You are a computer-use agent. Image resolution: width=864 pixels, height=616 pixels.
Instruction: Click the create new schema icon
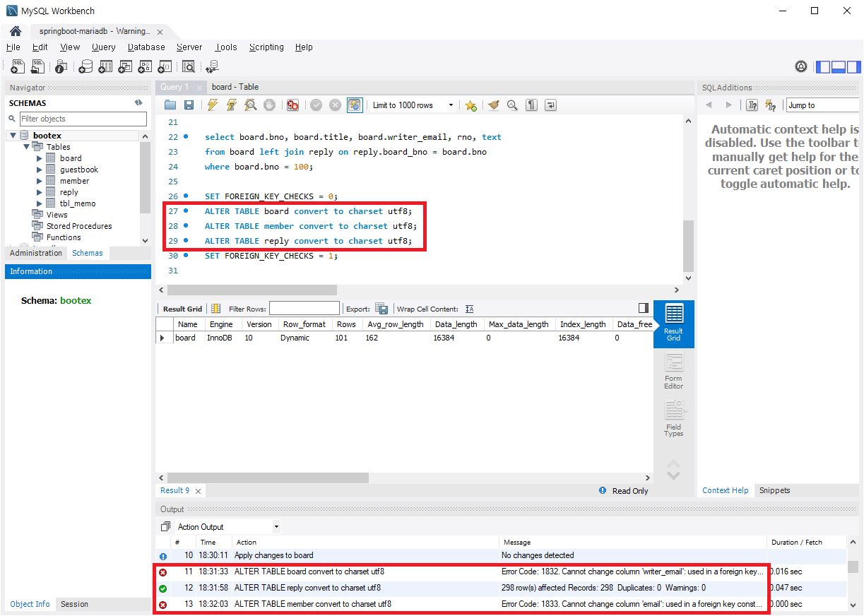click(85, 66)
